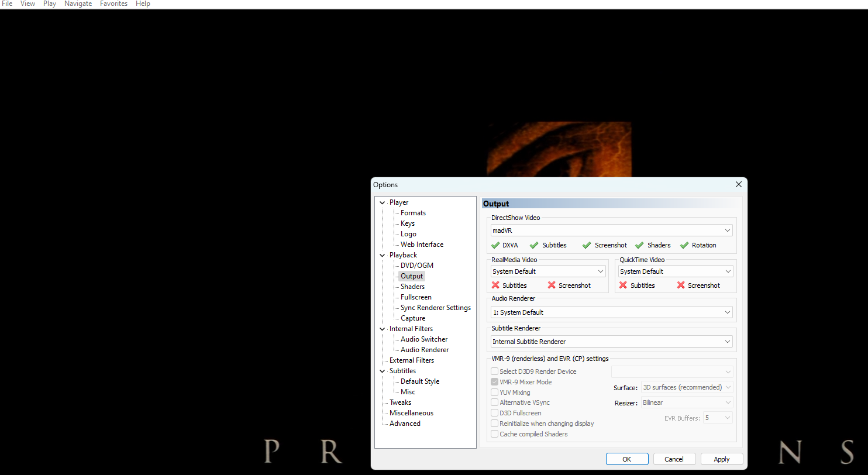Open the DirectShow Video renderer dropdown
Screen dimensions: 868x475
point(611,230)
